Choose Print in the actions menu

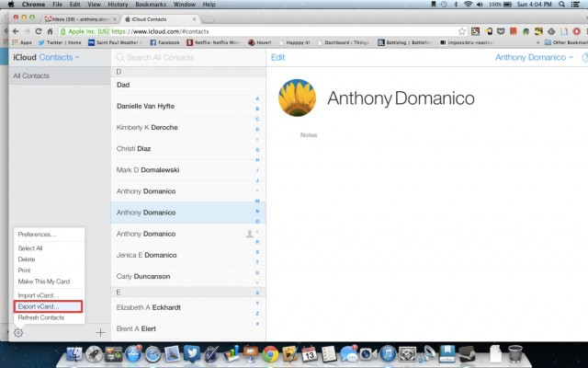click(x=24, y=270)
